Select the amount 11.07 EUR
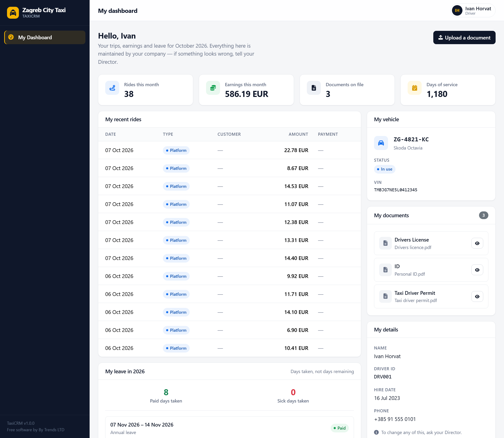 (x=296, y=204)
